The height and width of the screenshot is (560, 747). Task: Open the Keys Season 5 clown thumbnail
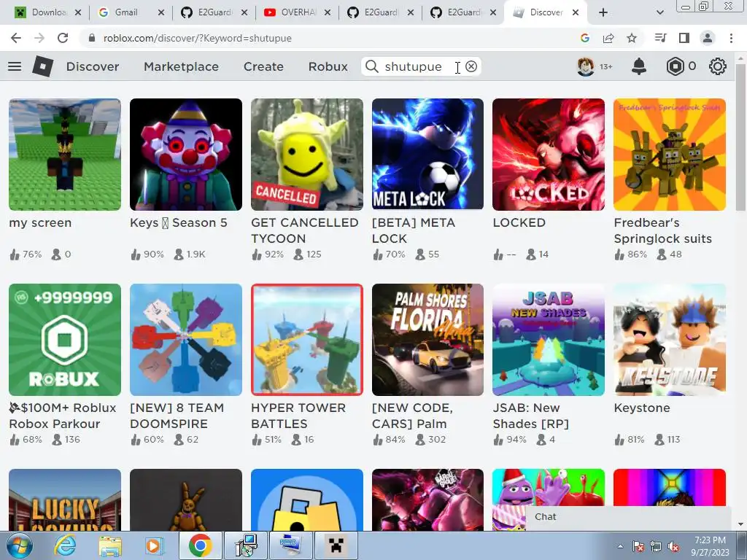click(x=186, y=155)
